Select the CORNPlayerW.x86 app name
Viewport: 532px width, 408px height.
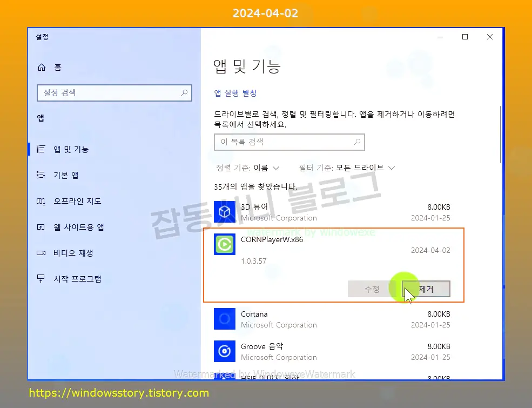tap(272, 239)
